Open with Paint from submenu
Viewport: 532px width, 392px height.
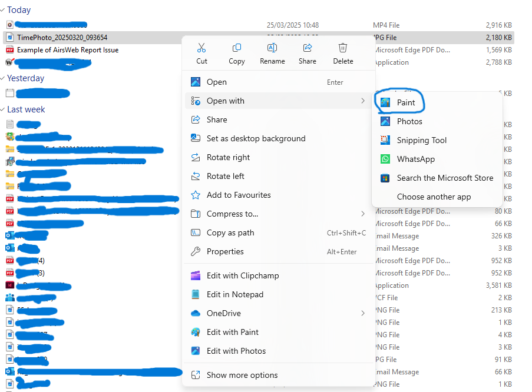point(437,102)
